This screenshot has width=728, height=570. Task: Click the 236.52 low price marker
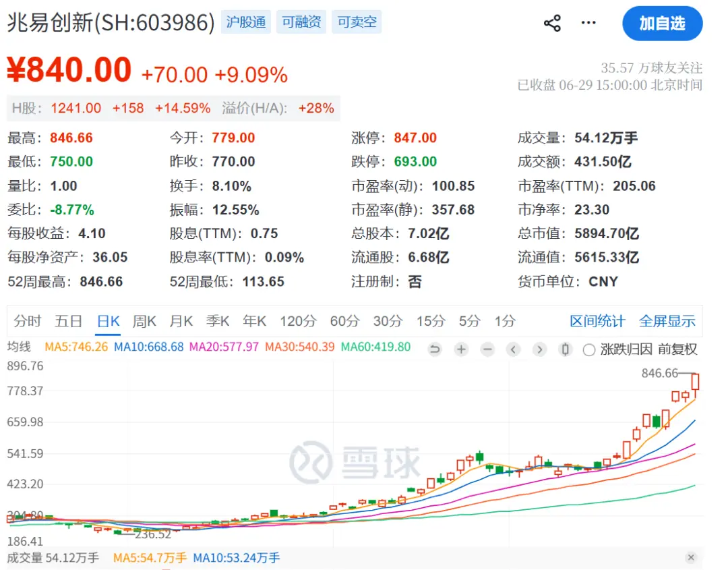point(153,535)
